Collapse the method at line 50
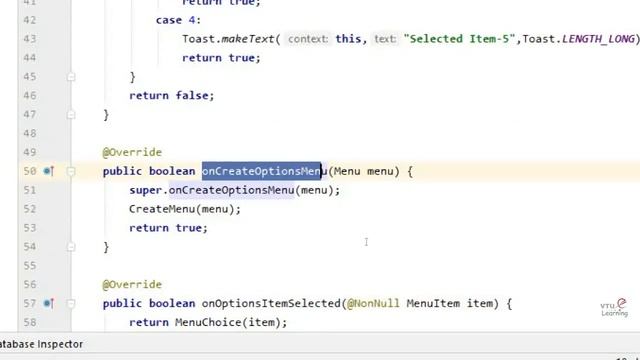 71,171
